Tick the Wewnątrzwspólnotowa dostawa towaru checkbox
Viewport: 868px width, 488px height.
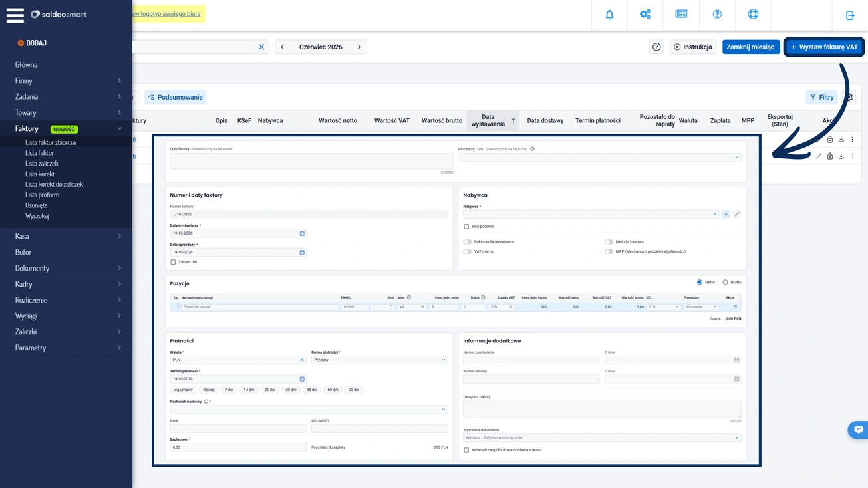(x=466, y=450)
